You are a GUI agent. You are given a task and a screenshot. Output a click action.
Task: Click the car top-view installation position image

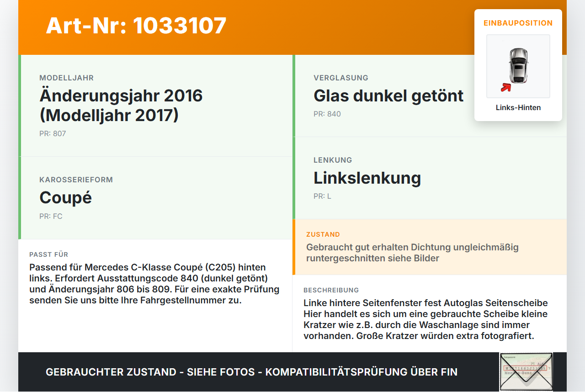(518, 66)
